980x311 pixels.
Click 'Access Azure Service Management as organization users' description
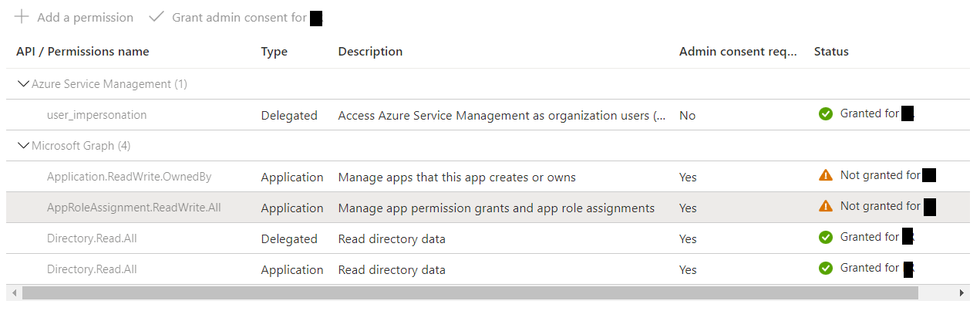(503, 115)
